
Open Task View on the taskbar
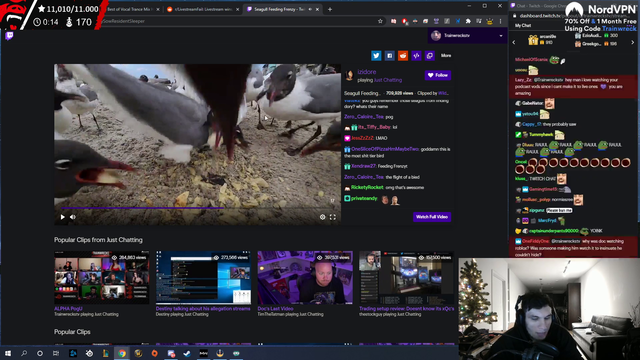click(56, 353)
